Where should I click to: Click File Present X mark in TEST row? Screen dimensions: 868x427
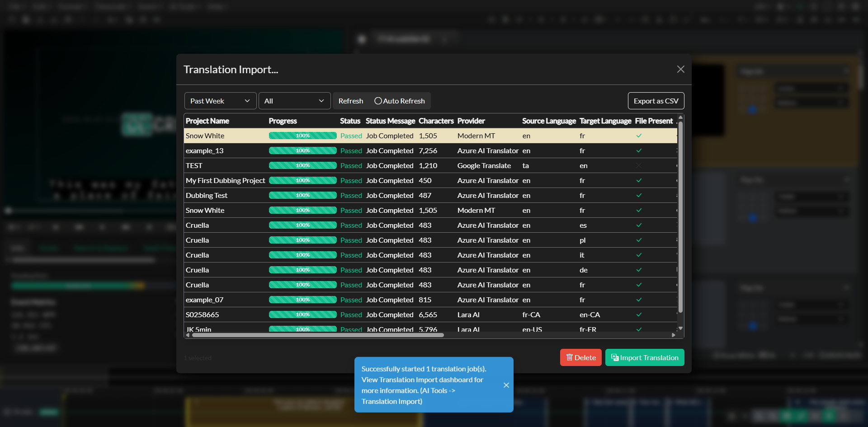[639, 165]
